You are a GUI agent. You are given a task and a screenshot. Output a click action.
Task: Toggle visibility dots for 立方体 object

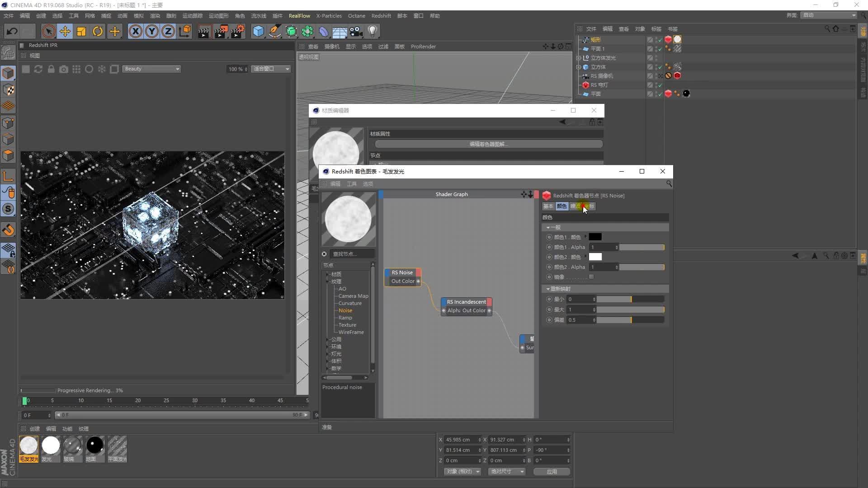656,67
